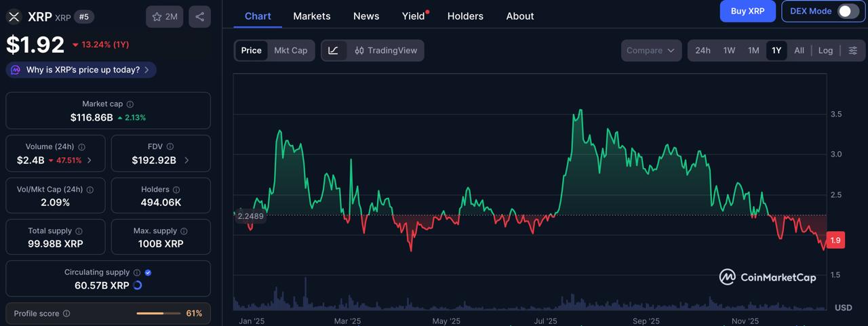Toggle DEX Mode switch
868x326 pixels.
point(848,12)
